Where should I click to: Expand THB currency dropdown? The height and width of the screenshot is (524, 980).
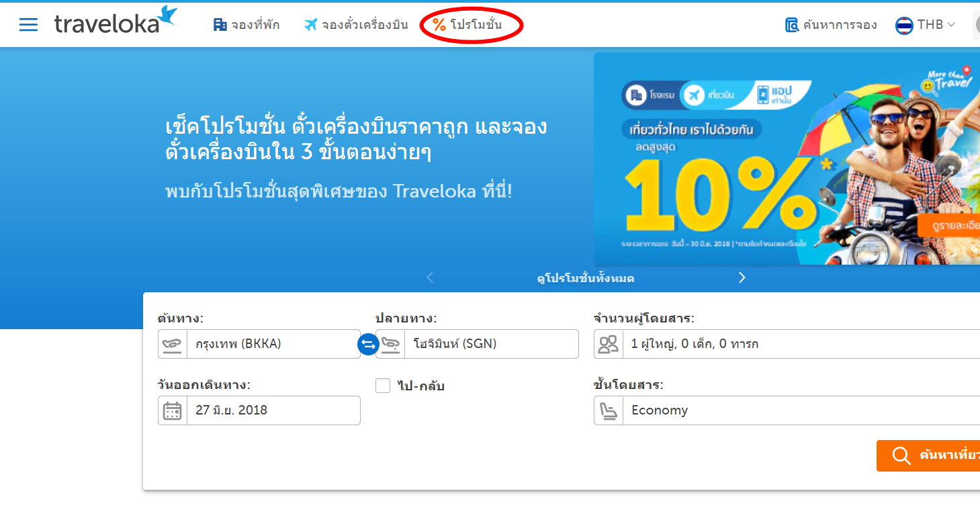pos(925,25)
